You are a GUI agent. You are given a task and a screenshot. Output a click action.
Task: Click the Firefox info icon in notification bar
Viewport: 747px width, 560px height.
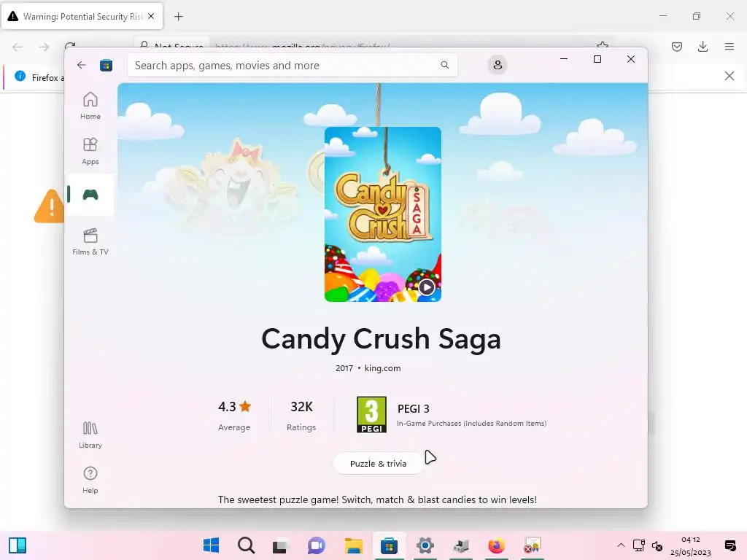point(20,76)
